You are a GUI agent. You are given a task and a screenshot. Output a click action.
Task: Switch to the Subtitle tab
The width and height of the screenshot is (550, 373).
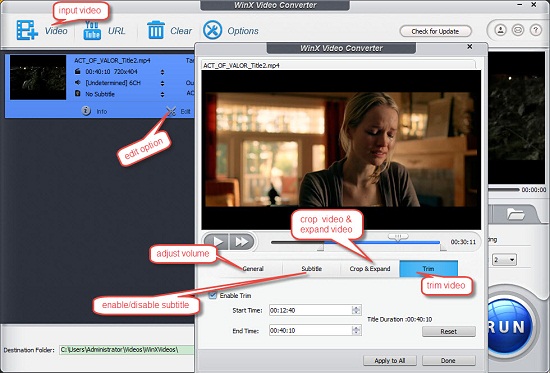tap(311, 269)
